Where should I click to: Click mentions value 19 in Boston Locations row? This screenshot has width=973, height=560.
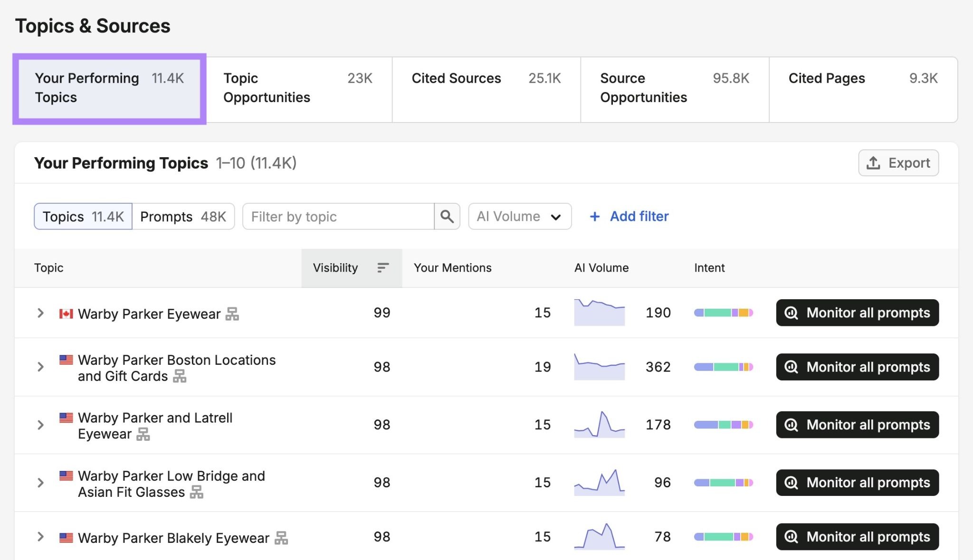pos(543,367)
